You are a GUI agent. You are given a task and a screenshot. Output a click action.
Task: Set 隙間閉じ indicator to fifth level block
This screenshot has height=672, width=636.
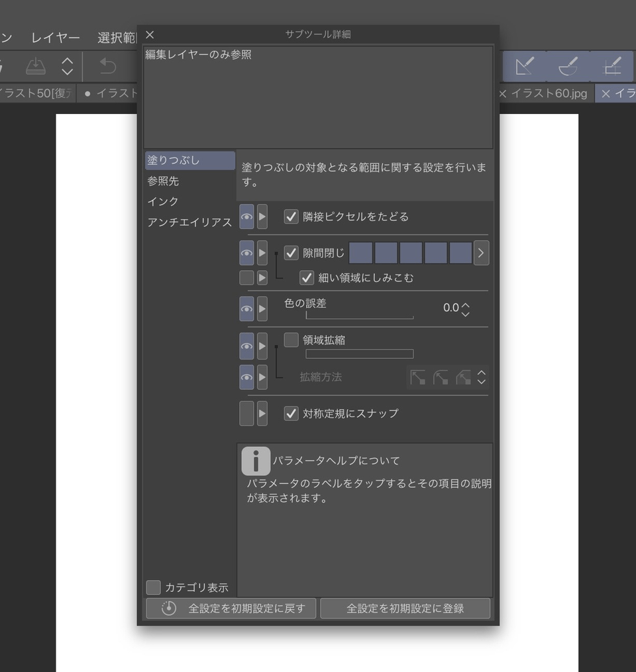pos(460,253)
